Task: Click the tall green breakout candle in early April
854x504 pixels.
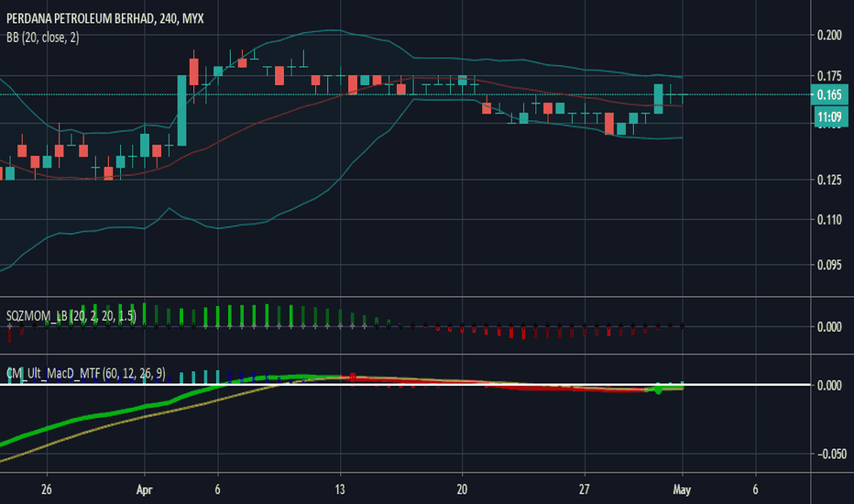Action: [x=182, y=111]
